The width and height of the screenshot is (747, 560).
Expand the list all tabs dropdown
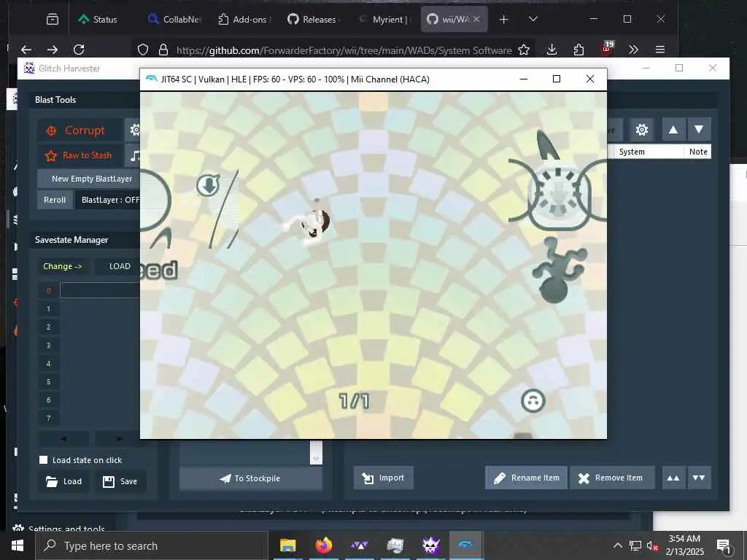tap(533, 19)
